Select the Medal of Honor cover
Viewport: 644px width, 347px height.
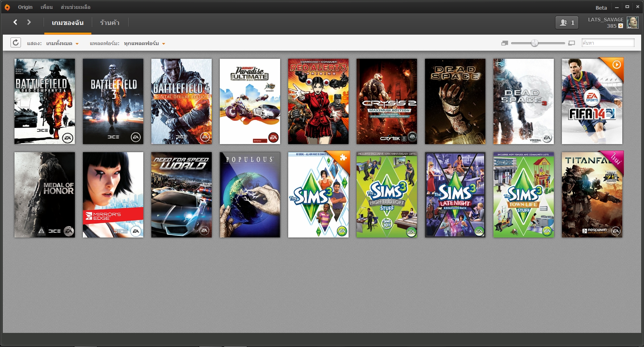coord(45,195)
